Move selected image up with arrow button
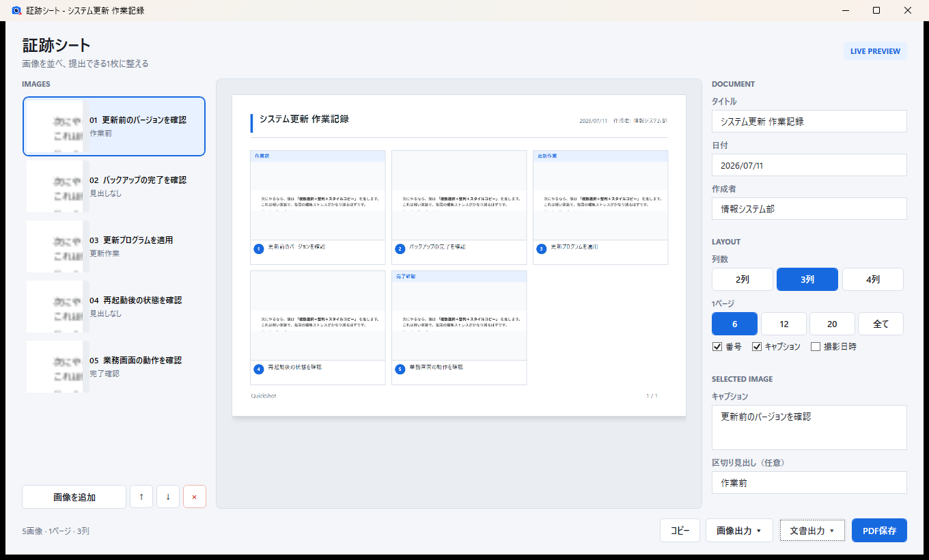929x560 pixels. tap(141, 496)
